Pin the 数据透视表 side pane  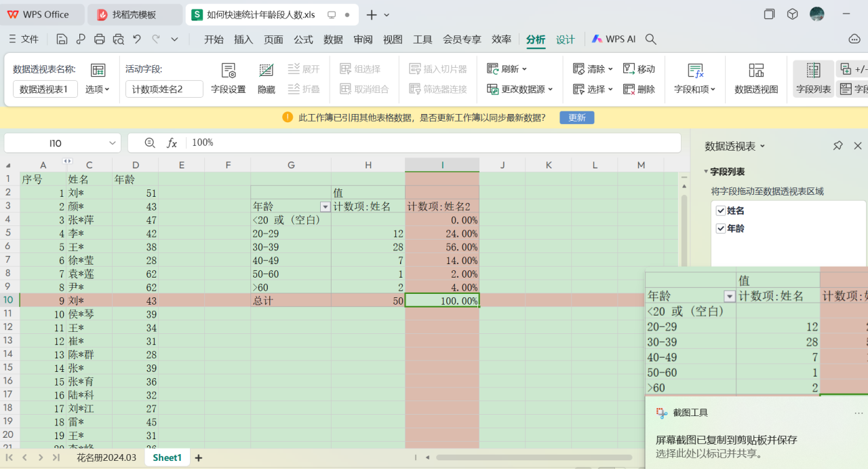838,146
